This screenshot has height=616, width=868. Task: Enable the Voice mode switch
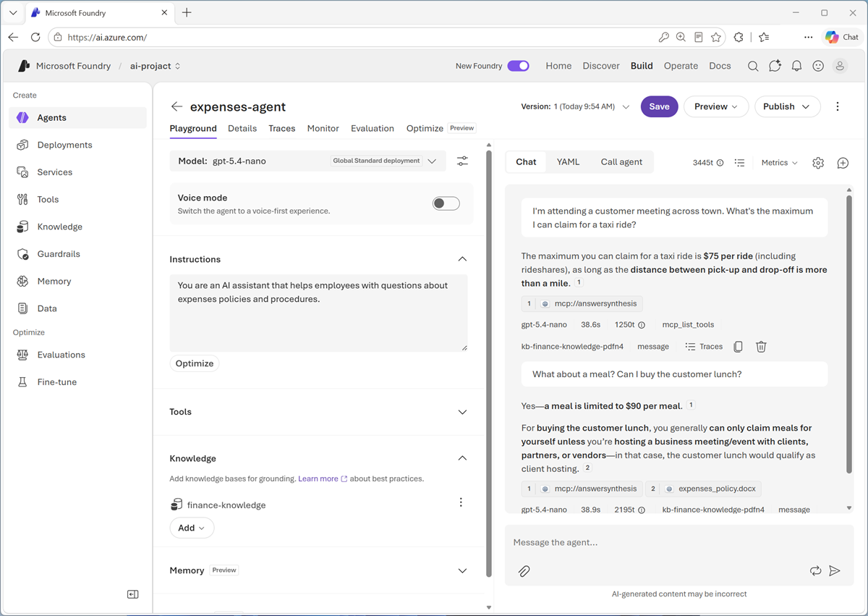[446, 203]
